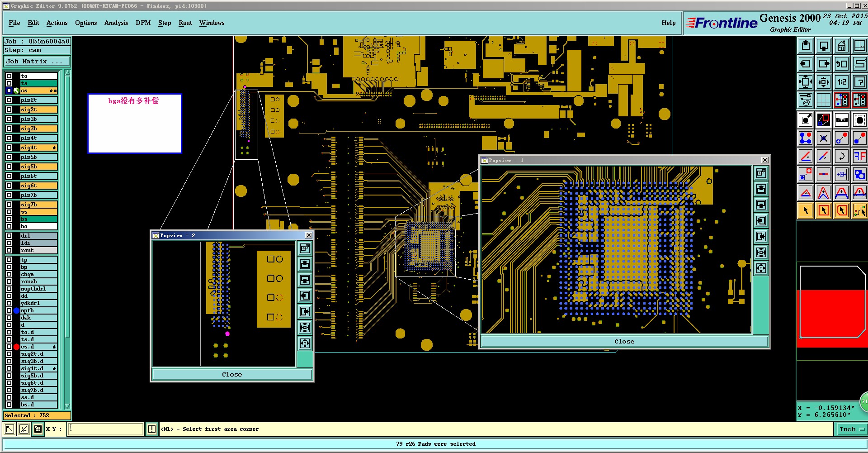Click the octagon pad selection filter icon
Image resolution: width=868 pixels, height=453 pixels.
[x=859, y=120]
